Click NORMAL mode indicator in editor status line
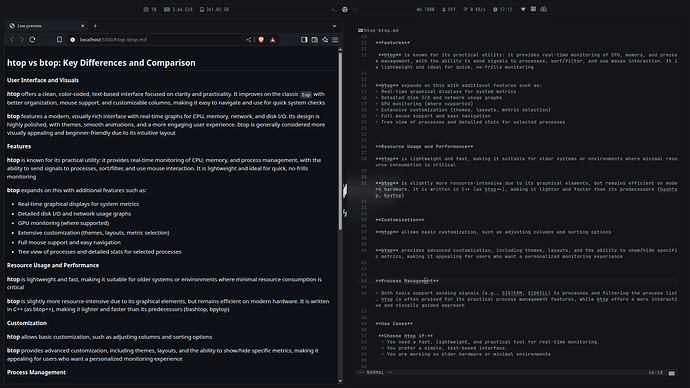The width and height of the screenshot is (690, 388). (375, 373)
